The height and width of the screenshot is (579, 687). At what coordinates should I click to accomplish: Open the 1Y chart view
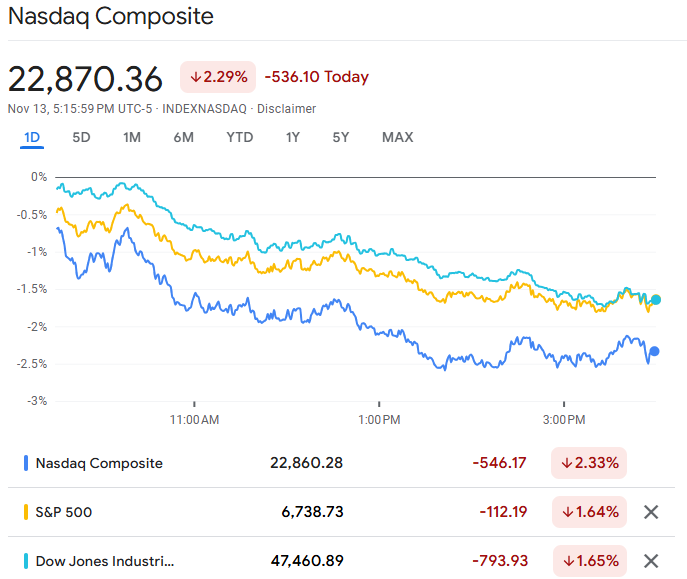click(x=292, y=137)
